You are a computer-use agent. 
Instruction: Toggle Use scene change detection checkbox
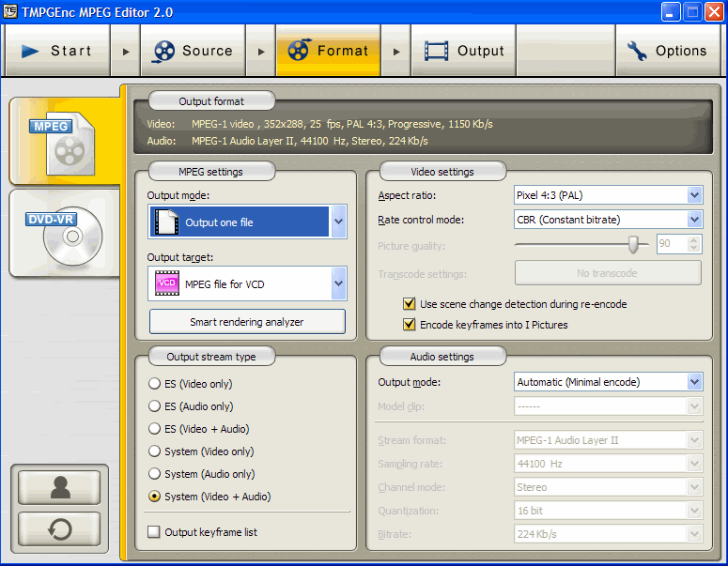click(409, 304)
